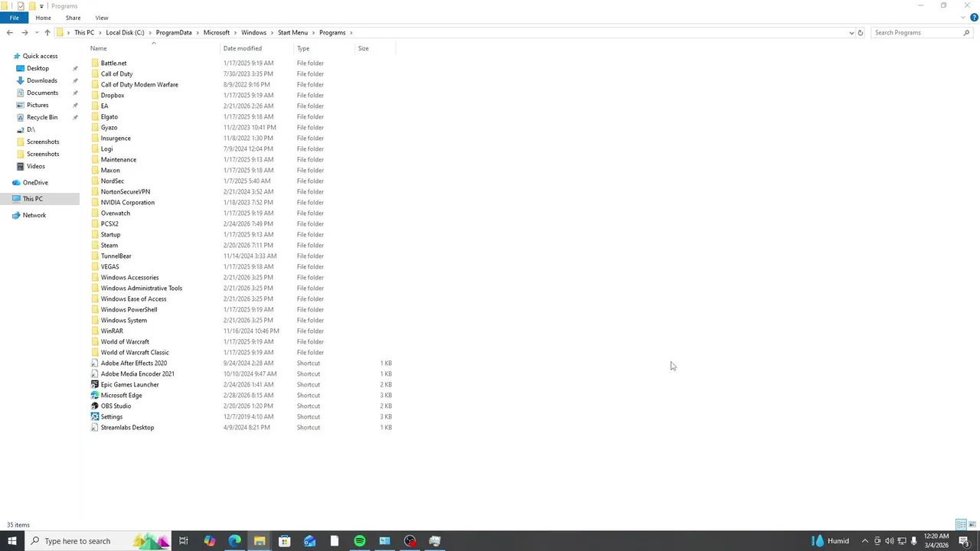
Task: Click the refresh button beside the address bar
Action: 861,33
